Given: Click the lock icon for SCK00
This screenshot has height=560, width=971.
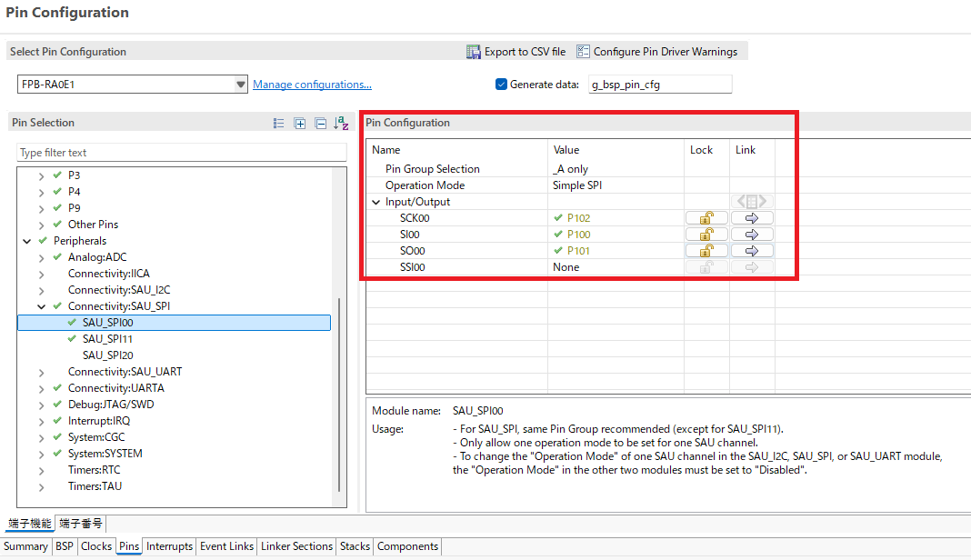Looking at the screenshot, I should [706, 218].
